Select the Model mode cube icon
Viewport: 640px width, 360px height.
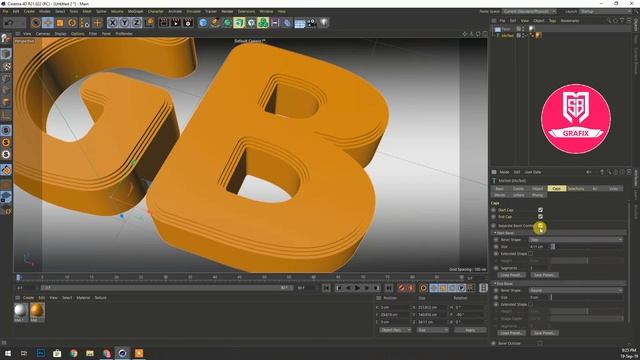pyautogui.click(x=6, y=53)
